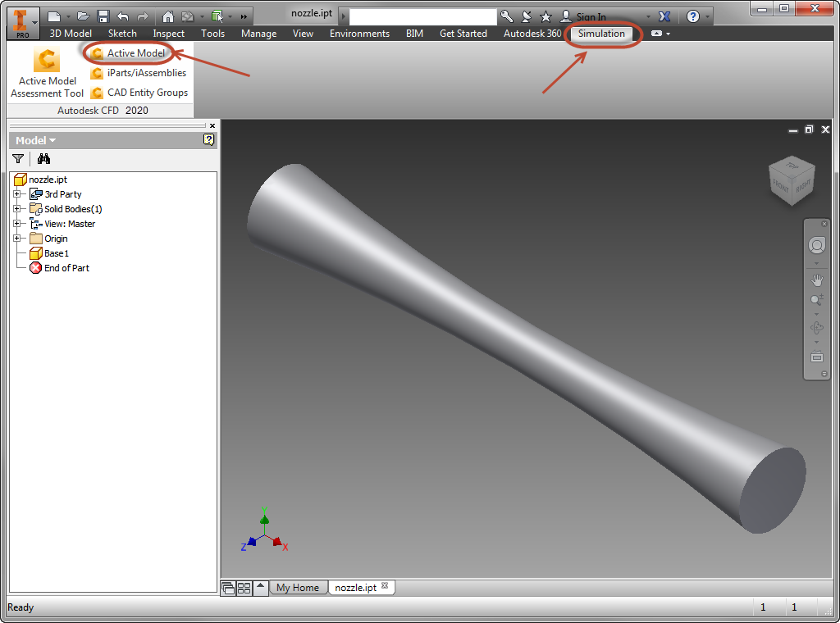Expand the quick access toolbar overflow arrows
The image size is (840, 623).
pyautogui.click(x=244, y=16)
